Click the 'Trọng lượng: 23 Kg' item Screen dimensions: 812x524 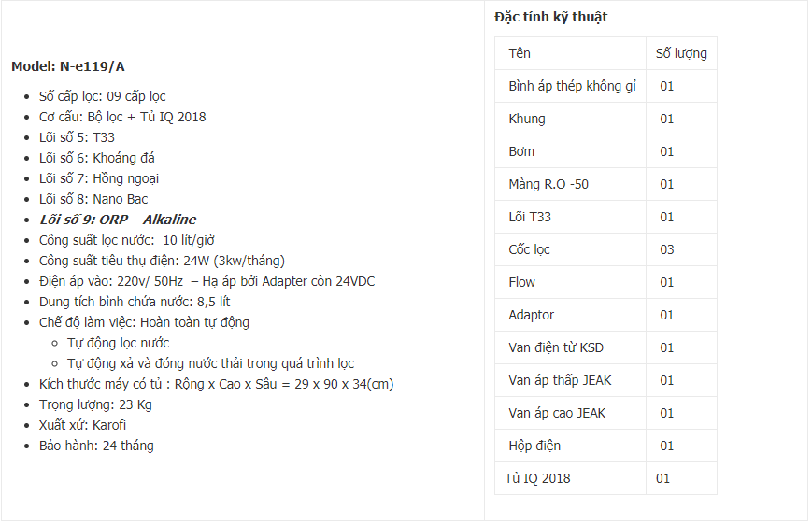[x=95, y=404]
